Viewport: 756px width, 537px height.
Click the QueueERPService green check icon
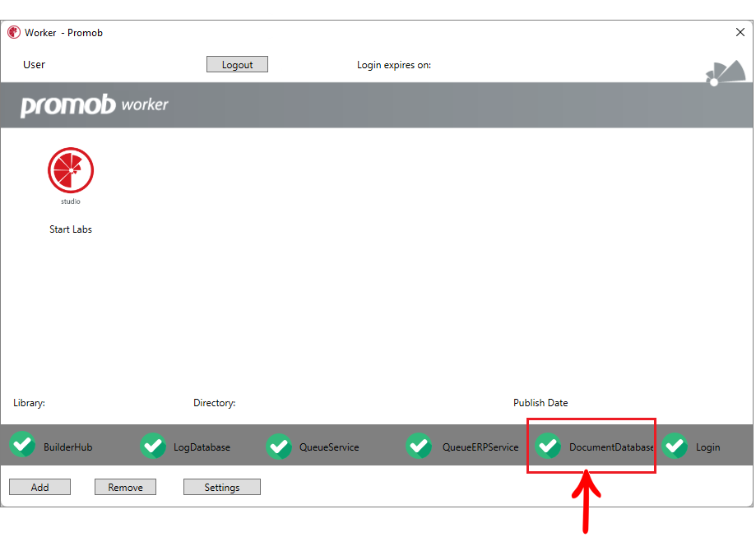[x=419, y=446]
